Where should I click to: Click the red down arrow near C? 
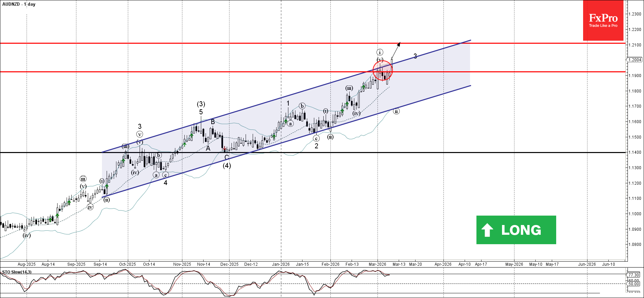tap(225, 148)
